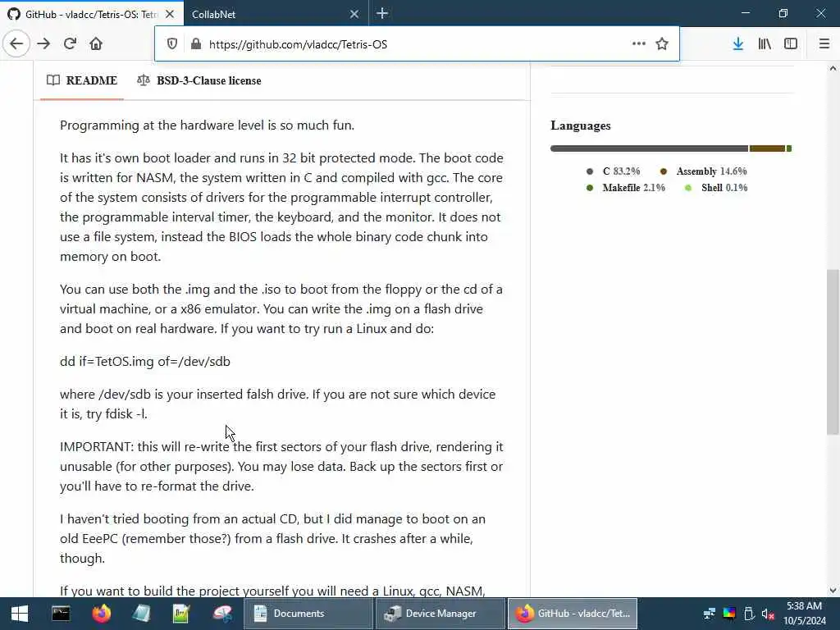Launch the command prompt from taskbar

[x=61, y=614]
